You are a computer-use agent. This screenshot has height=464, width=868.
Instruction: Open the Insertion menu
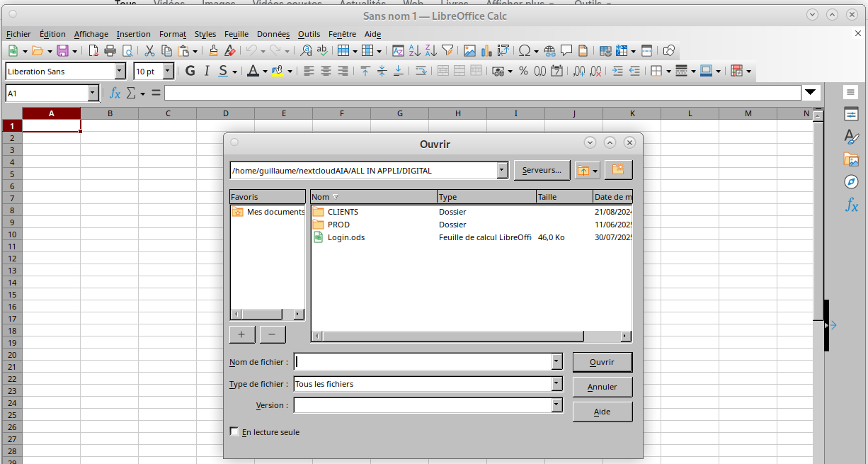pos(134,34)
